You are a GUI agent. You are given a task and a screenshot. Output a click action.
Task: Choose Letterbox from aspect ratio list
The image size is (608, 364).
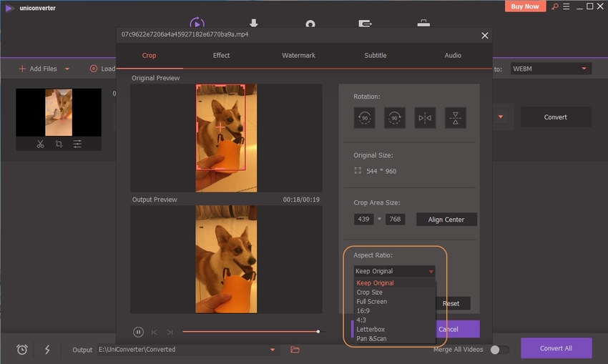coord(371,329)
